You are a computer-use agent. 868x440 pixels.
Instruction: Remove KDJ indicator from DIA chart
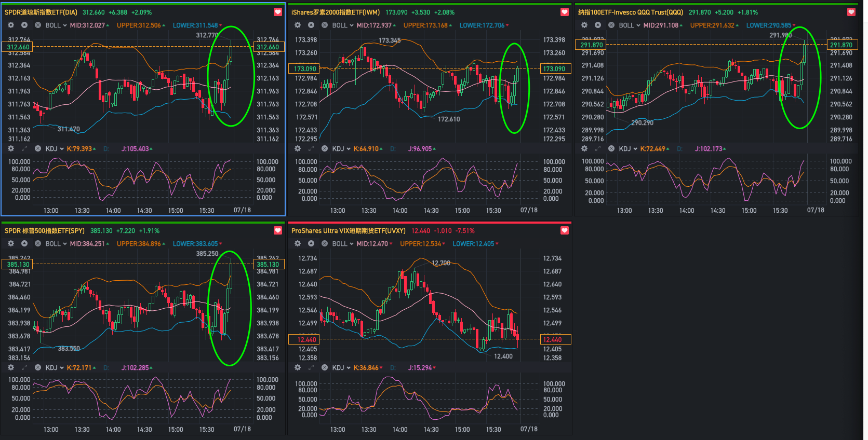tap(38, 148)
